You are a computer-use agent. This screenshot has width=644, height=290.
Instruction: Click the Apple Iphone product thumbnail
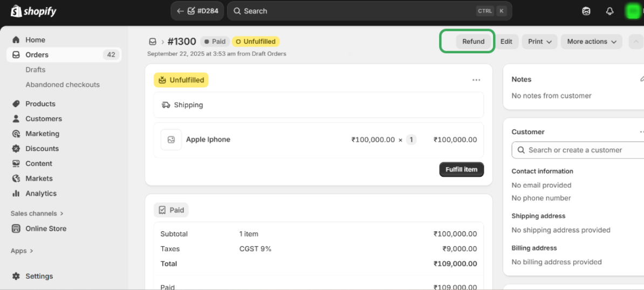coord(171,140)
